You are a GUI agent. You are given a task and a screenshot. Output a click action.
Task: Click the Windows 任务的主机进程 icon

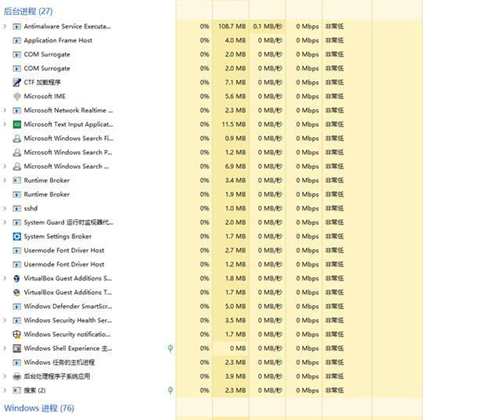tap(17, 363)
